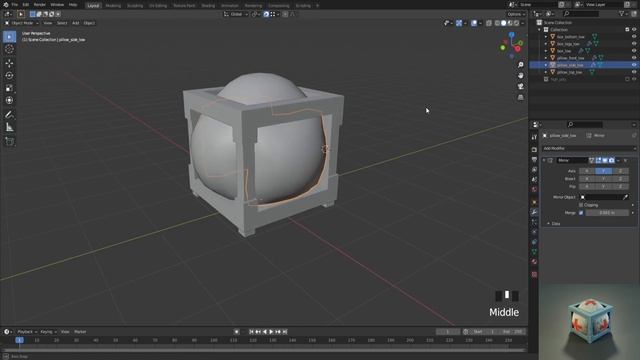Open the Scene properties tab
The height and width of the screenshot is (360, 640).
coord(534,180)
